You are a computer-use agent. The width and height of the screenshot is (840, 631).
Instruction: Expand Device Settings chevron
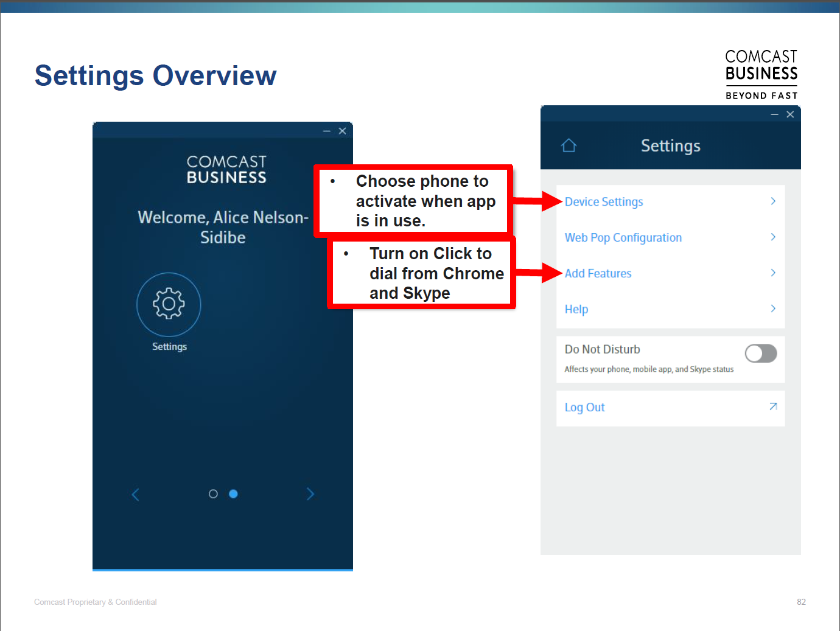coord(773,201)
